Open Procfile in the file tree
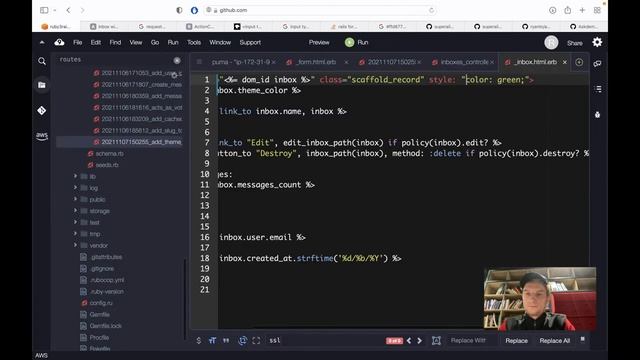640x360 pixels. point(99,338)
